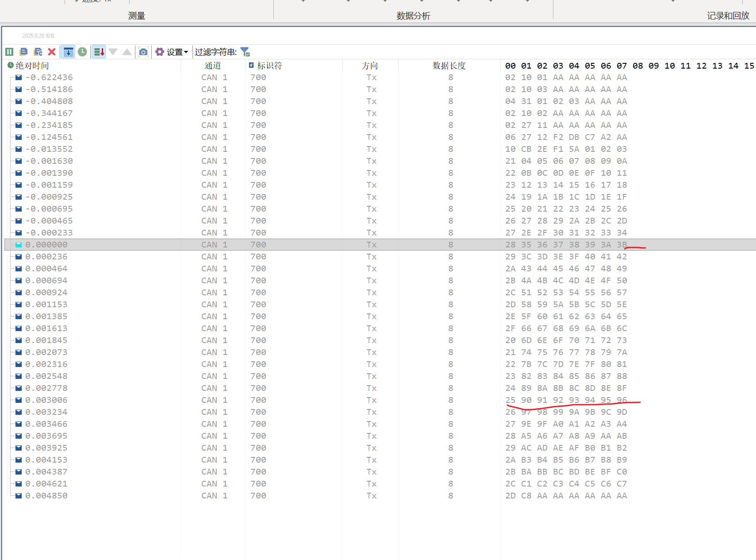Open the 记录和回放 ribbon group
756x560 pixels.
728,16
